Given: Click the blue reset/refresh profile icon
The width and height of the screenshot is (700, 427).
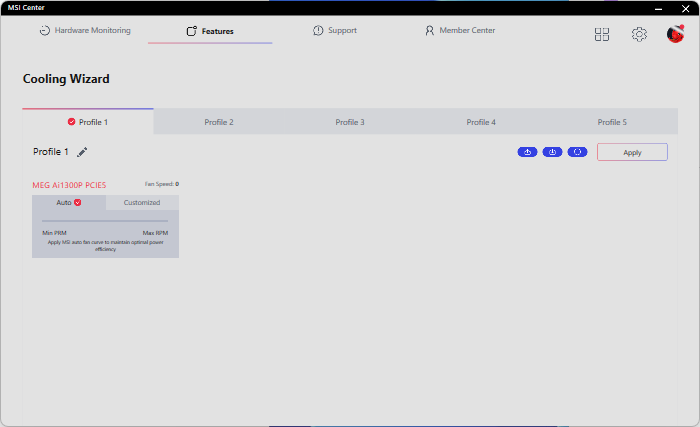Looking at the screenshot, I should 577,152.
